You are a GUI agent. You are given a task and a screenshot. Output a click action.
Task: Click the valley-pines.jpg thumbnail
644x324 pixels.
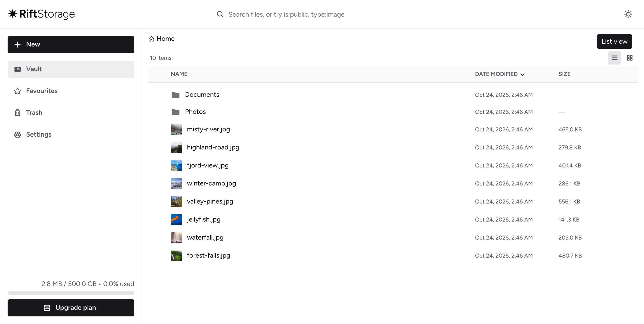click(x=177, y=201)
